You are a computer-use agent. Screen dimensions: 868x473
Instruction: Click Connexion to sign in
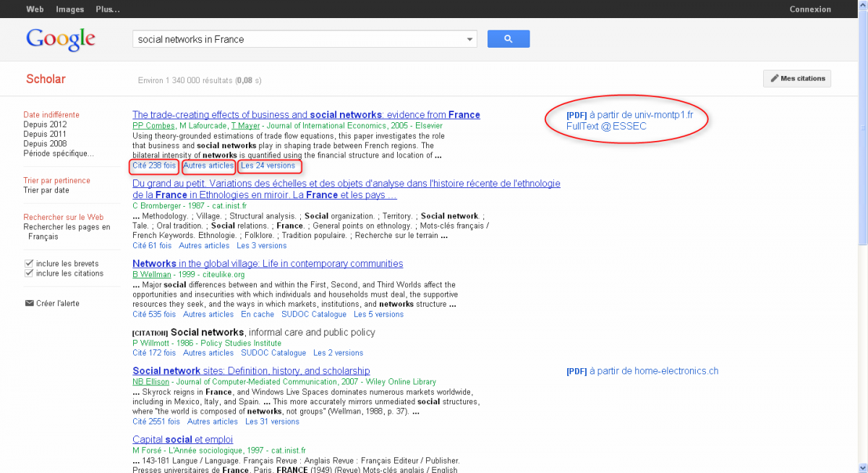point(810,9)
